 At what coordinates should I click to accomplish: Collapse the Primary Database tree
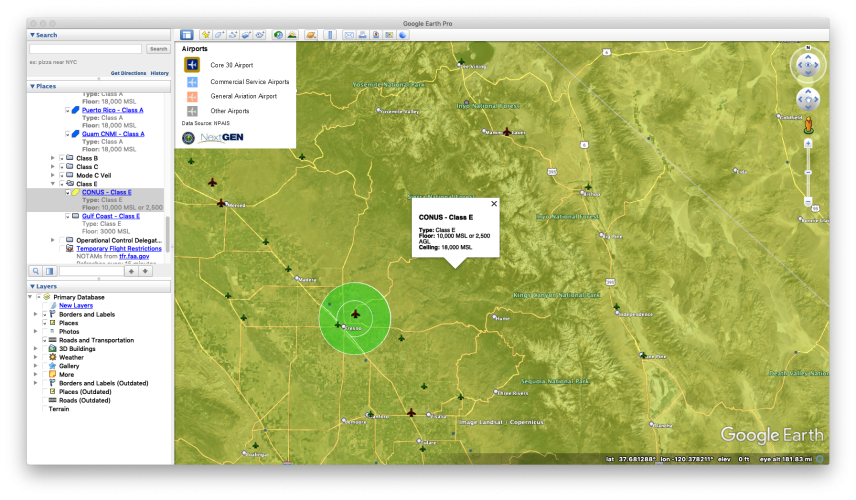(x=30, y=297)
